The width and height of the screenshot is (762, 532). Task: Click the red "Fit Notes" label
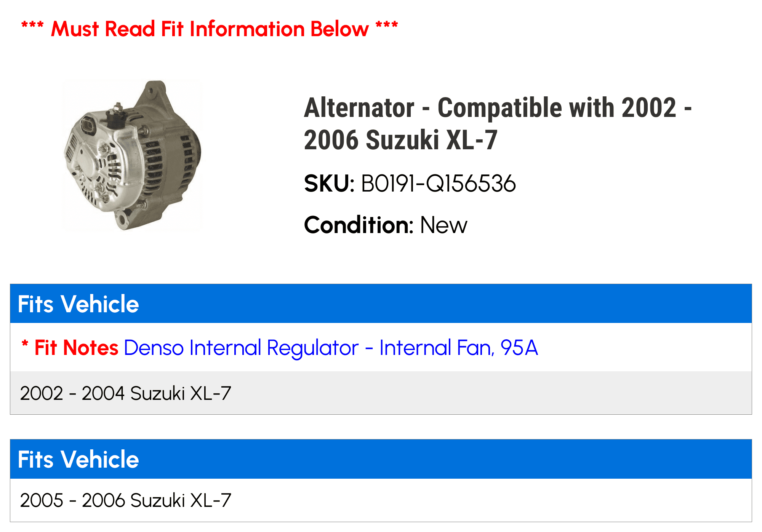pos(76,348)
